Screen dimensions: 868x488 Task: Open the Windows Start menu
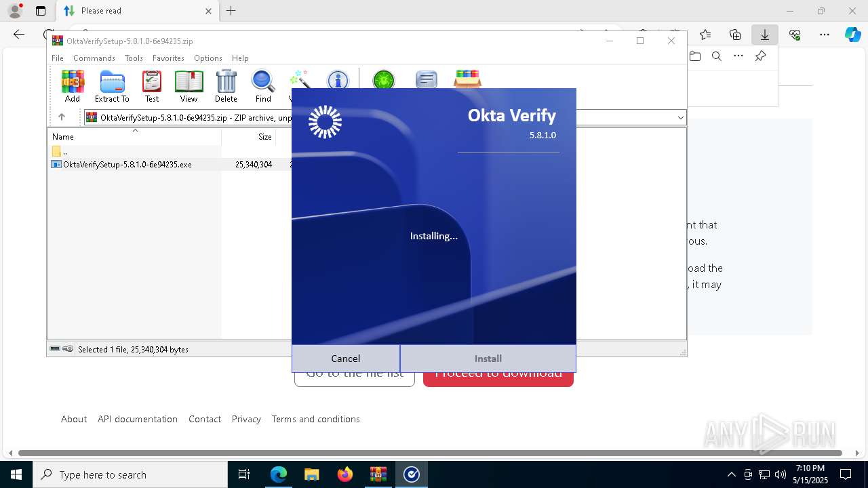[16, 474]
